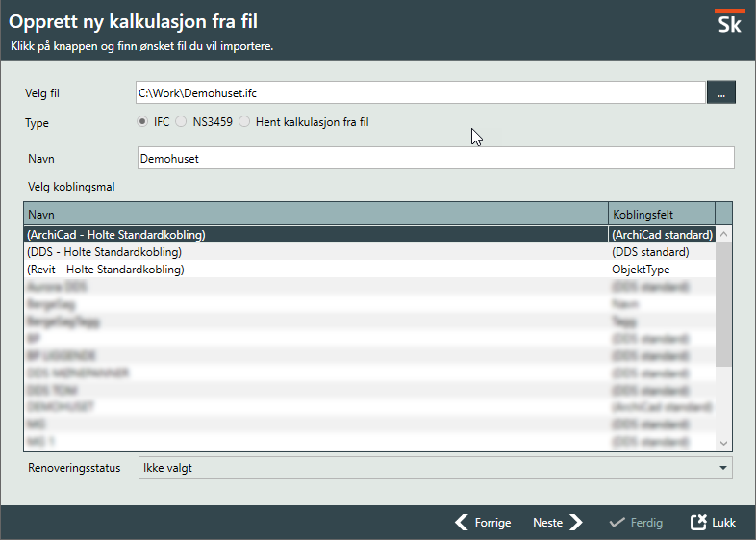This screenshot has height=540, width=756.
Task: Click the Ferdig checkmark icon
Action: [x=617, y=523]
